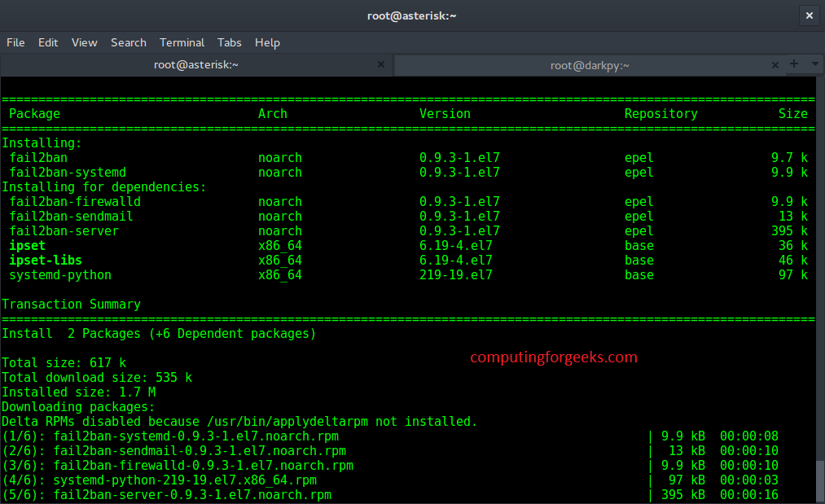Click the 'Total size: 617 k' line

coord(64,363)
